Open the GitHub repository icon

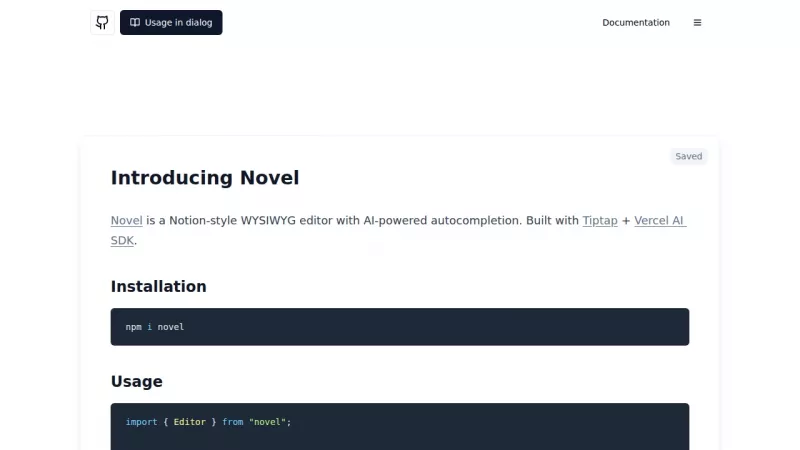(x=102, y=22)
